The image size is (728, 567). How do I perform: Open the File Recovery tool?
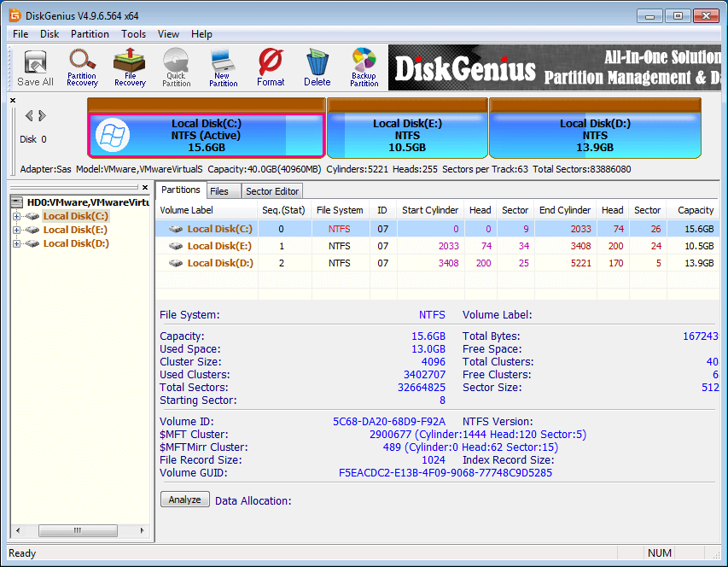pyautogui.click(x=130, y=67)
